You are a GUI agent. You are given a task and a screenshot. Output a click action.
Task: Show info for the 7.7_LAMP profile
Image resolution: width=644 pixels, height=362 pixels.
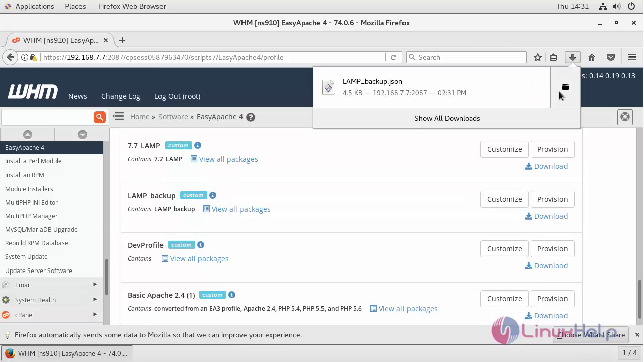click(x=198, y=145)
